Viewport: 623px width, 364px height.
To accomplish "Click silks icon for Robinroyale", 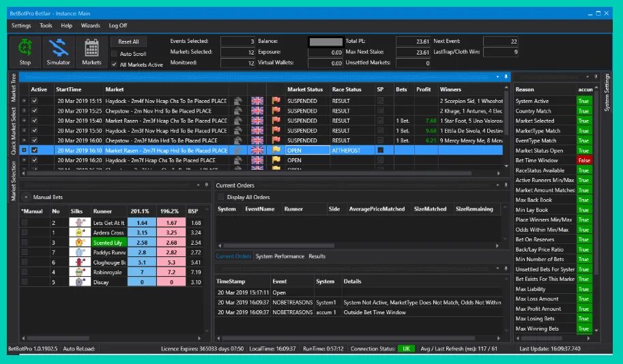I will [x=79, y=272].
